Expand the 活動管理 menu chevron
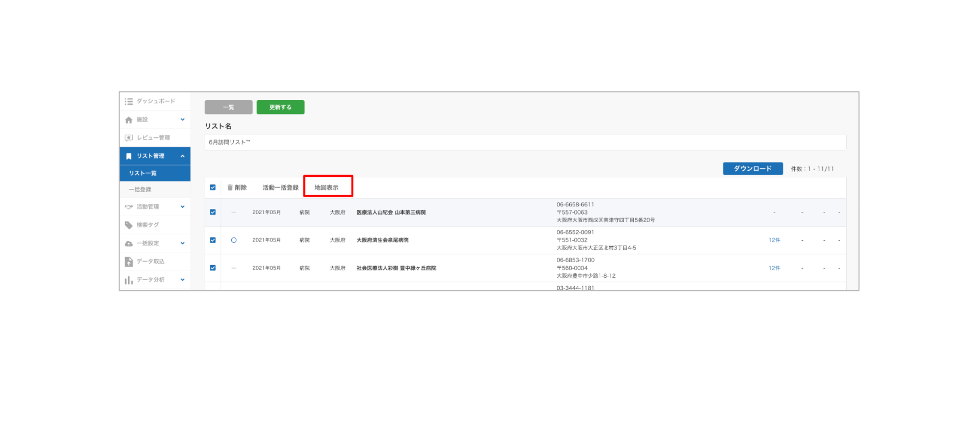Viewport: 980px width, 447px height. 182,207
